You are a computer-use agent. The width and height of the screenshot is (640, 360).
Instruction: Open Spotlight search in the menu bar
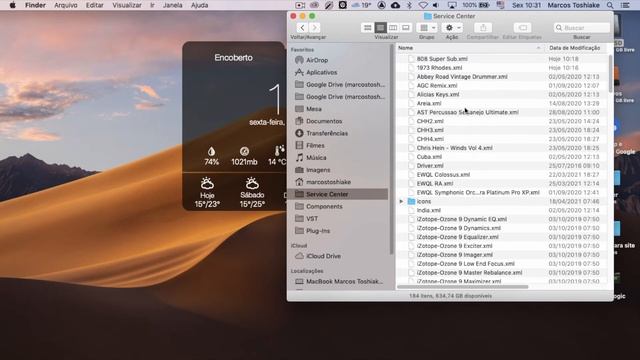tap(610, 5)
